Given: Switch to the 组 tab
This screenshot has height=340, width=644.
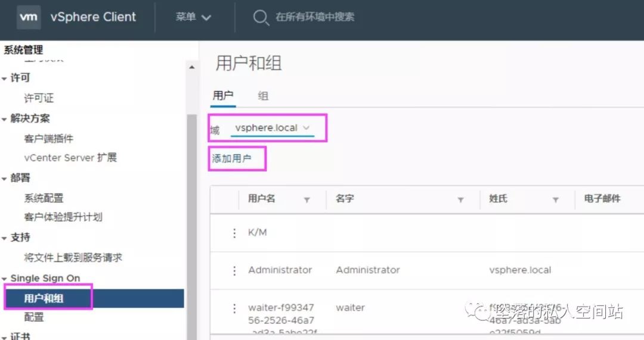Looking at the screenshot, I should pos(263,96).
